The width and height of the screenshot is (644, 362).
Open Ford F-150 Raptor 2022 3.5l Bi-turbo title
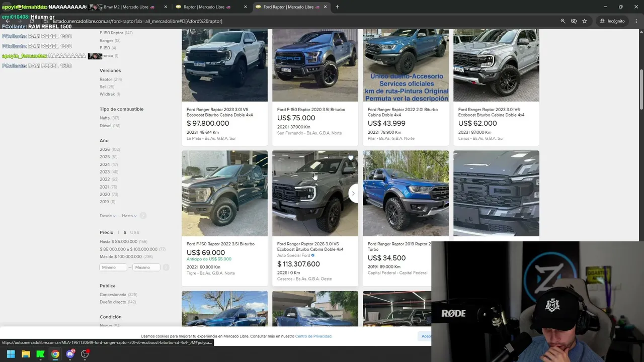coord(220,244)
